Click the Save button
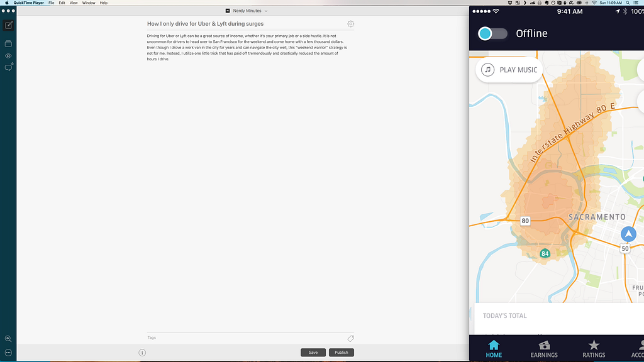The image size is (644, 362). 313,353
